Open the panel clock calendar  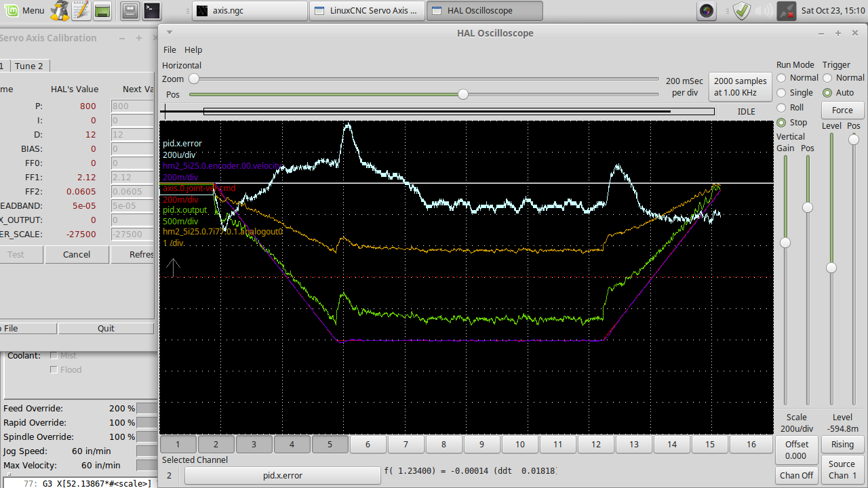pos(832,10)
